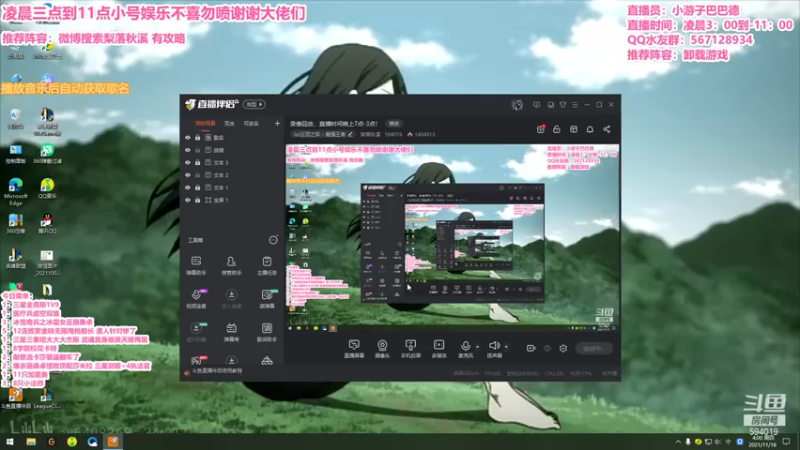Open the gear settings in bottom toolbar
Image resolution: width=800 pixels, height=450 pixels.
pyautogui.click(x=563, y=348)
